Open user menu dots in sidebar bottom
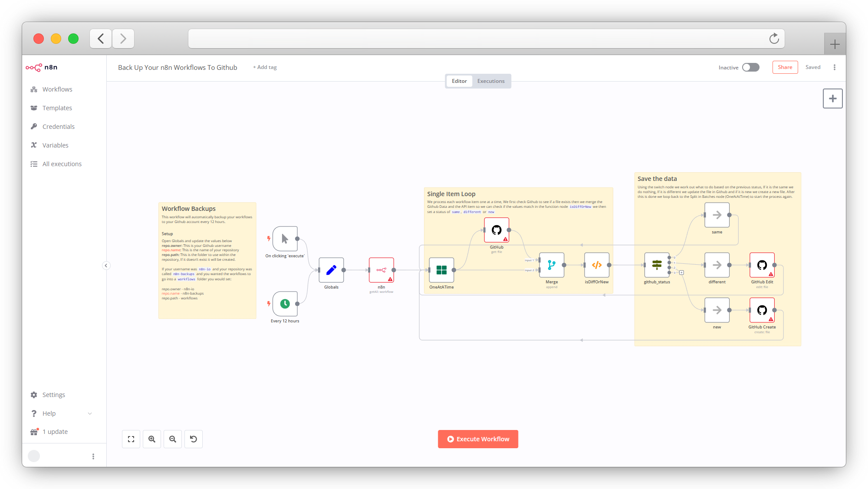The image size is (868, 489). pos(93,456)
